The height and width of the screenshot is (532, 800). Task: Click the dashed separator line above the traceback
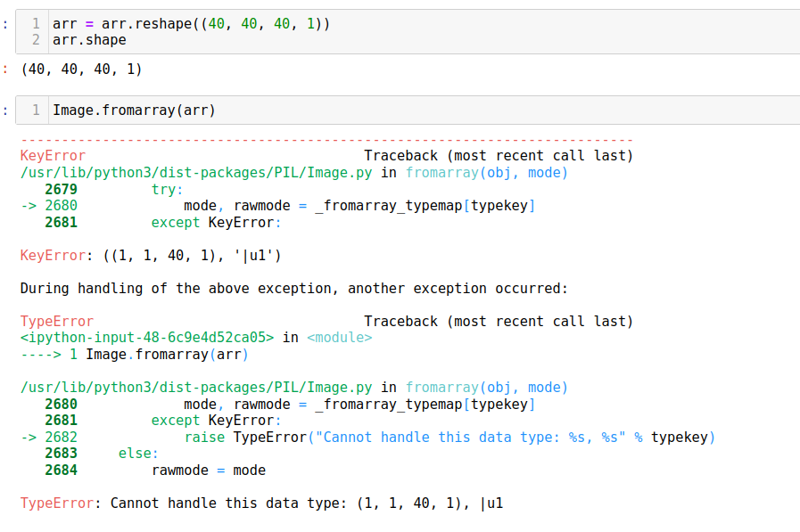click(326, 140)
